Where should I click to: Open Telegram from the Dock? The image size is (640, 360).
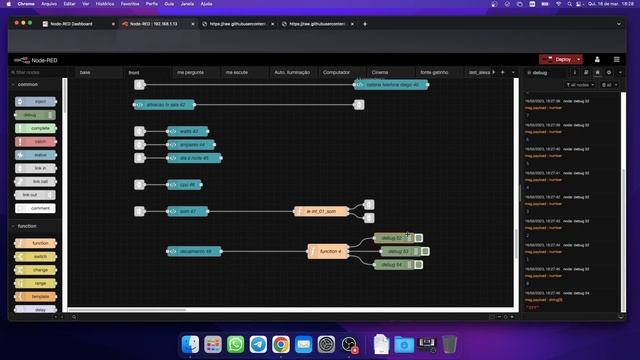tap(258, 344)
